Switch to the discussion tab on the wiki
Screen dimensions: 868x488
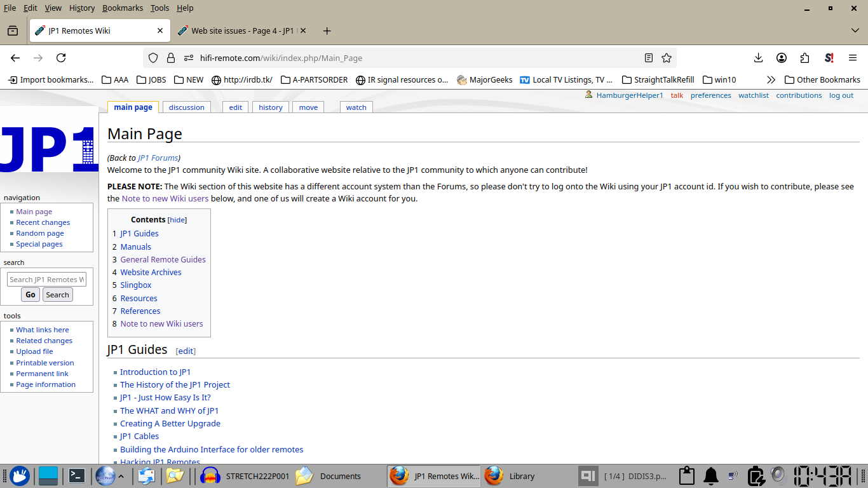click(x=186, y=107)
